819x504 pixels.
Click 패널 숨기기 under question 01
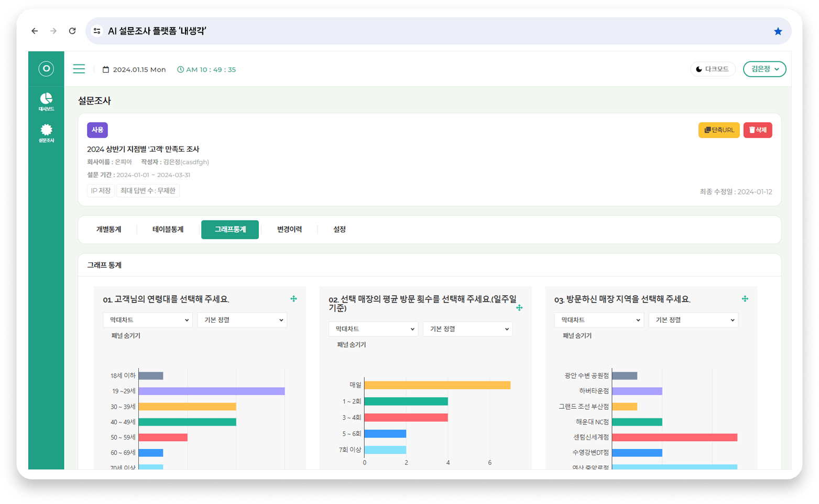[126, 336]
